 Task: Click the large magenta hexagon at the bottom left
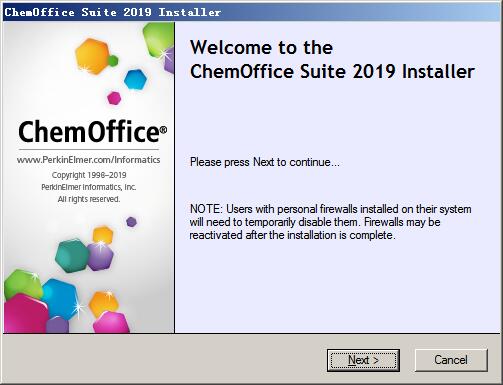(25, 314)
